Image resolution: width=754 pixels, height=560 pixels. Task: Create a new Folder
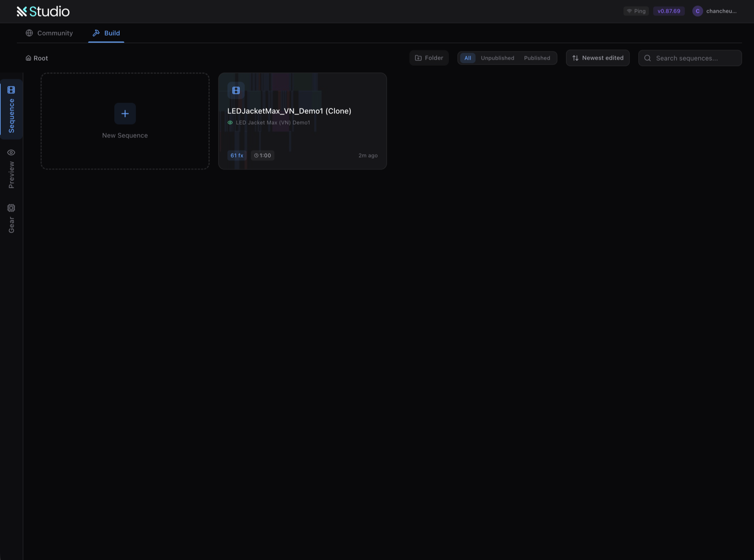(429, 58)
